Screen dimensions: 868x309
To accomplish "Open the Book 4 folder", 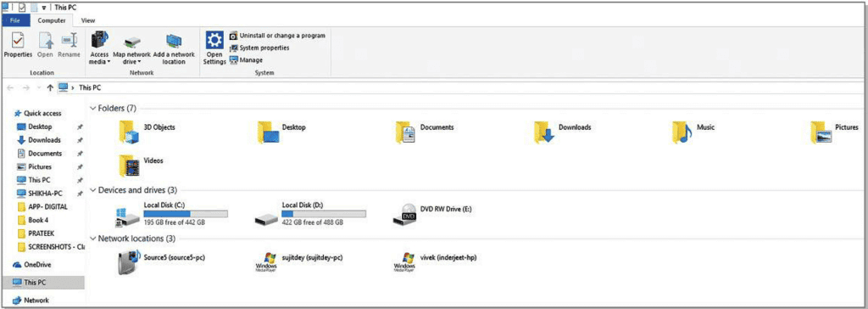I will tap(33, 220).
